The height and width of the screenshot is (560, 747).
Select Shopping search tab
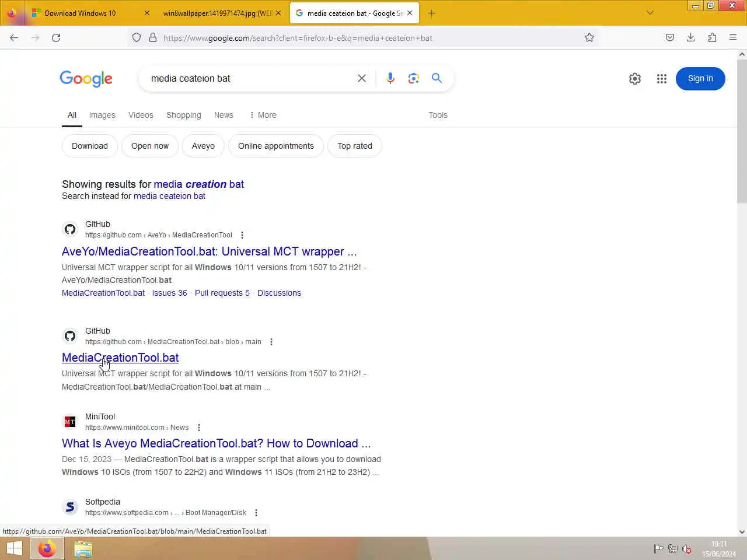pos(184,115)
